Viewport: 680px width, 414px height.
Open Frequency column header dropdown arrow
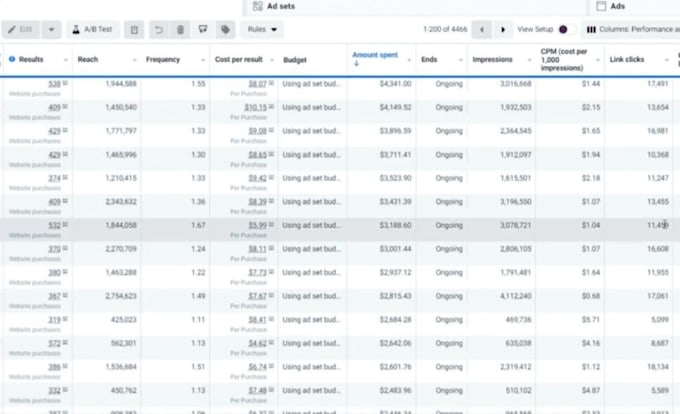click(203, 60)
